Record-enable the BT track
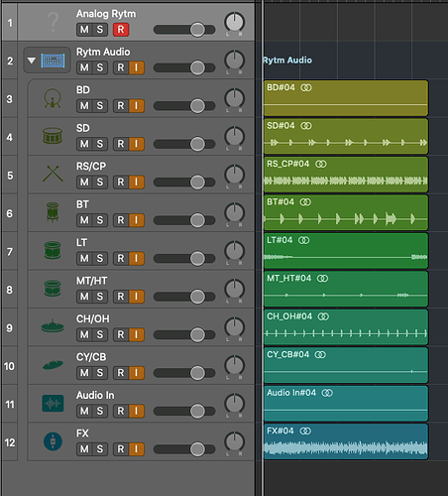The image size is (448, 496). pos(121,220)
